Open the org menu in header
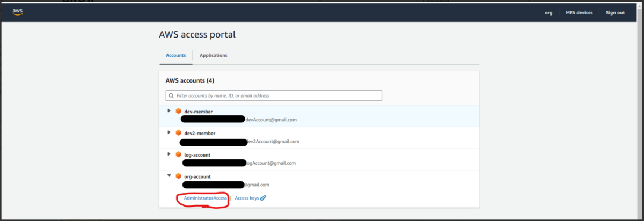This screenshot has width=644, height=221. point(548,12)
